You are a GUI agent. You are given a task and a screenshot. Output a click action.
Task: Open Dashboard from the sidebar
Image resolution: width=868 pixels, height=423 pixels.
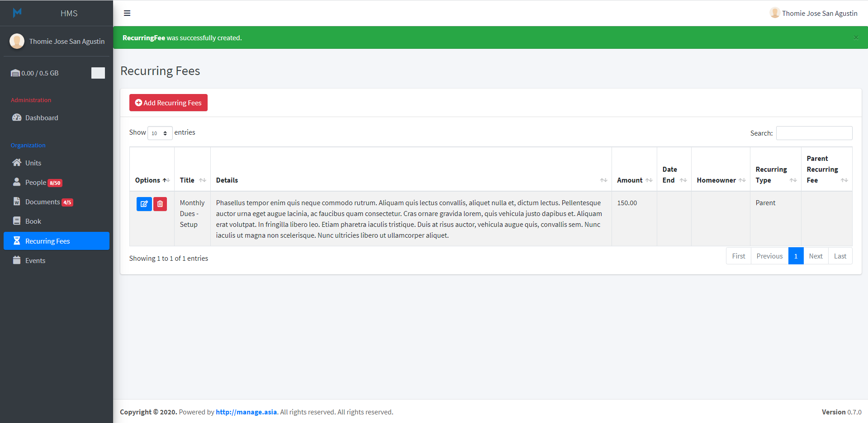42,117
